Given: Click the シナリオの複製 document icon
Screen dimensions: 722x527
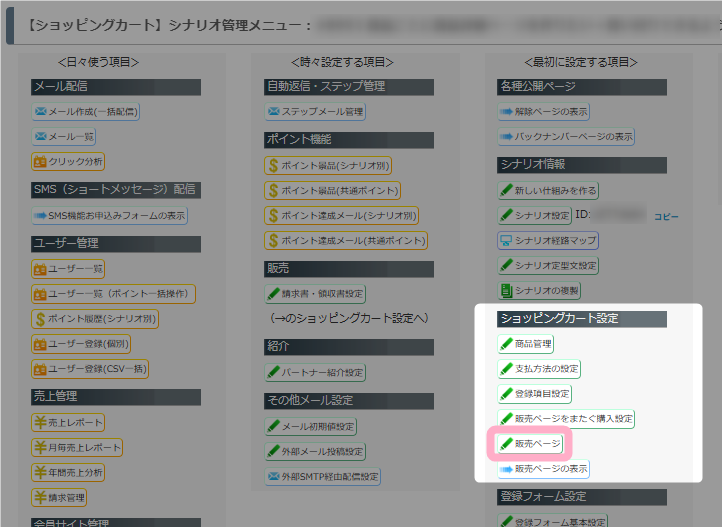Looking at the screenshot, I should [506, 290].
